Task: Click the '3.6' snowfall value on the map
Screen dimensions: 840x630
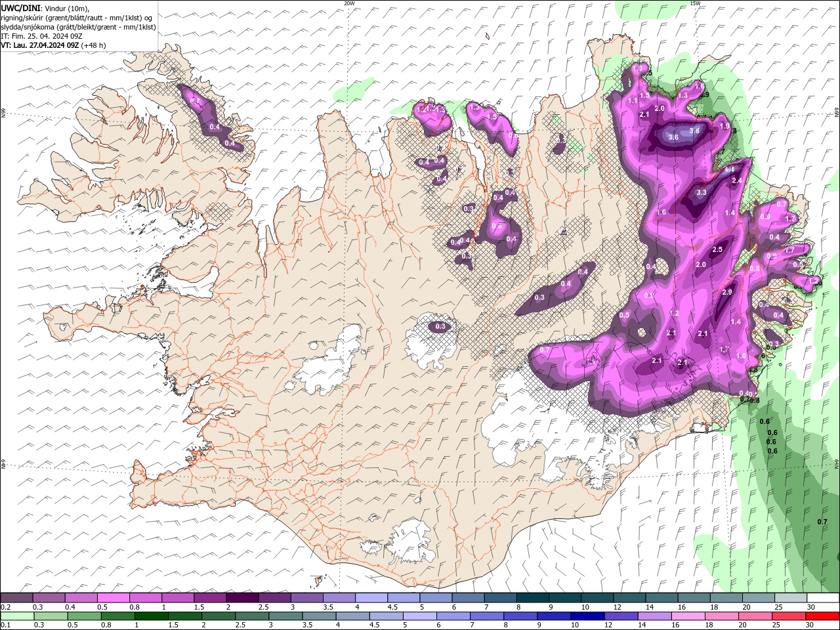Action: pyautogui.click(x=673, y=137)
